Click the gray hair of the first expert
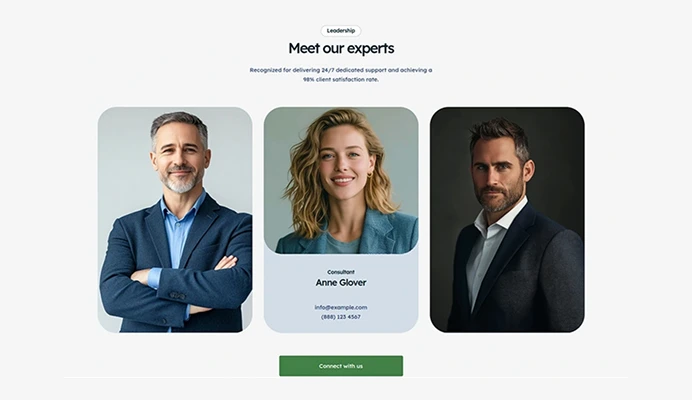The width and height of the screenshot is (692, 400). (179, 124)
